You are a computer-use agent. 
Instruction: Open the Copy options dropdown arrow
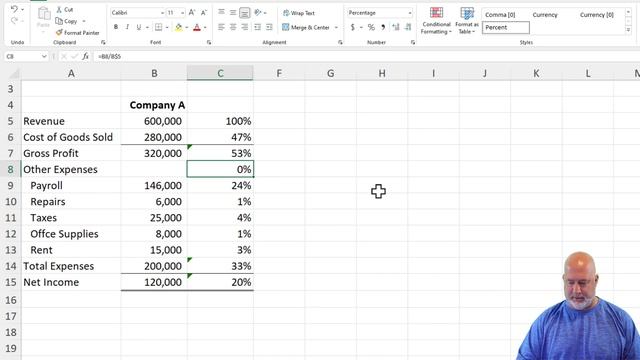(x=84, y=21)
